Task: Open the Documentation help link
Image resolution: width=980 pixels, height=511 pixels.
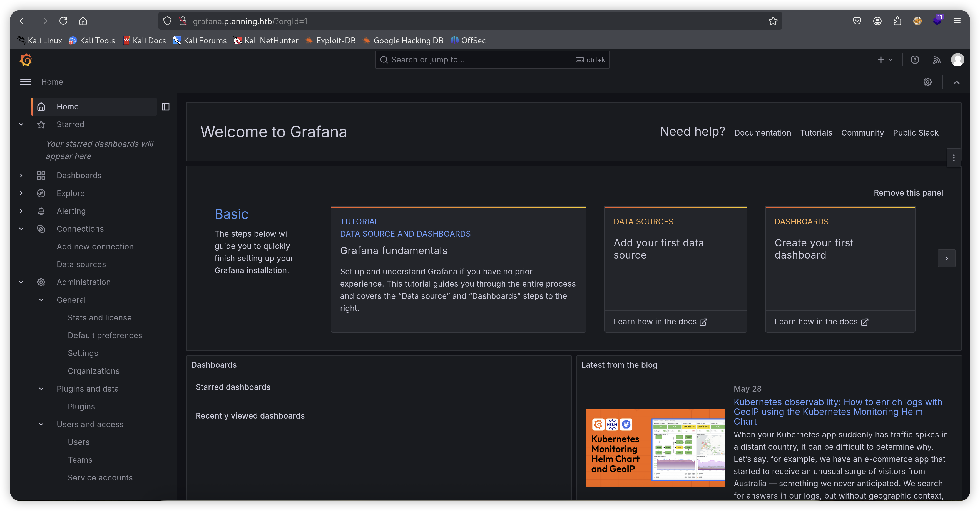Action: (x=762, y=133)
